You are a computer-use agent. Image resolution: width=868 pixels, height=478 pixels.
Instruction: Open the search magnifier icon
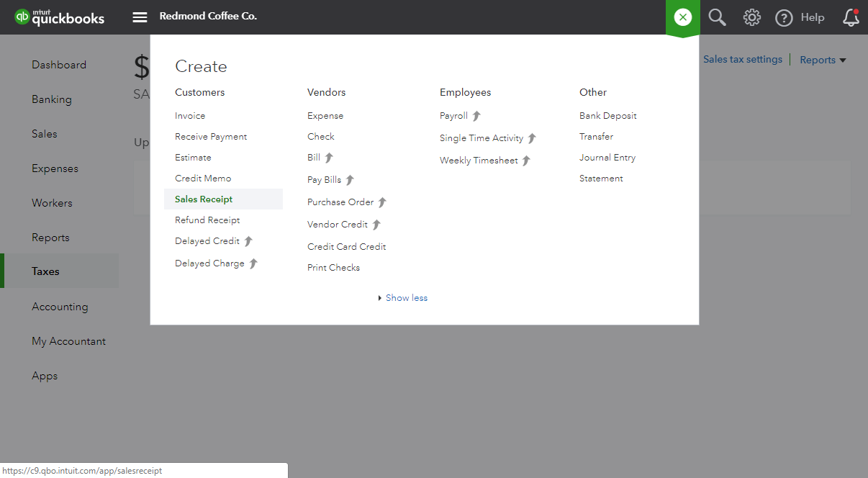coord(717,17)
